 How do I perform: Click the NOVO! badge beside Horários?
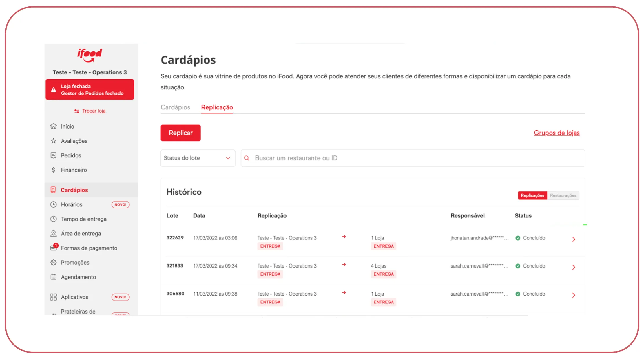121,204
